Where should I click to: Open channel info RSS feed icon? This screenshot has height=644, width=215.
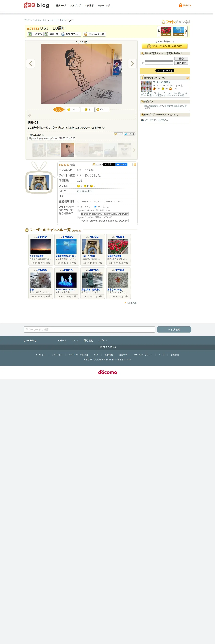tap(135, 165)
